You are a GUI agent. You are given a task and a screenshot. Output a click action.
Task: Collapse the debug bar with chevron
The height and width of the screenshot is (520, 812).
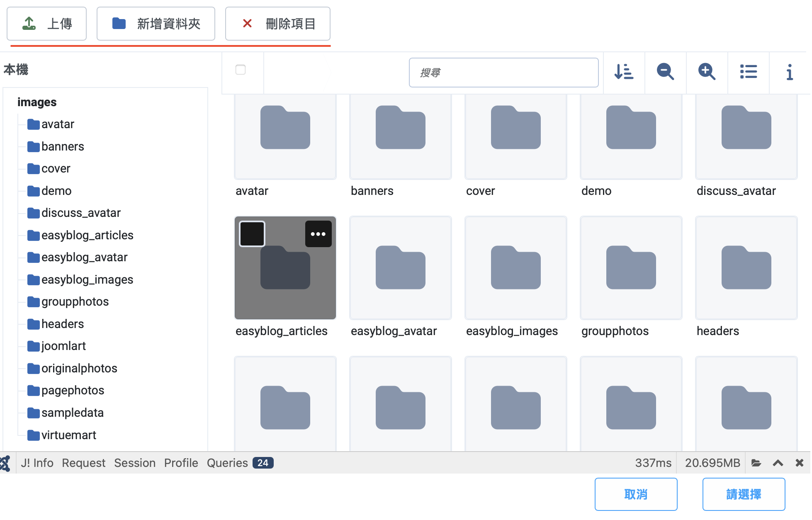click(778, 463)
